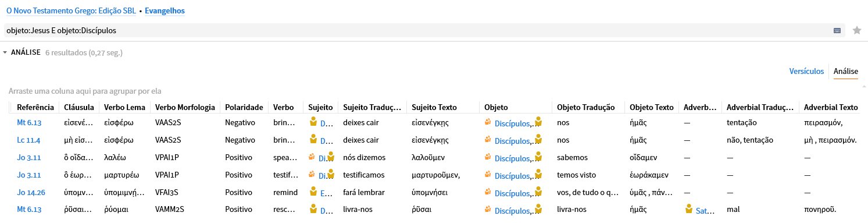Open O Novo Testamento Grego: Edição SBL link
The height and width of the screenshot is (223, 868).
click(x=71, y=11)
